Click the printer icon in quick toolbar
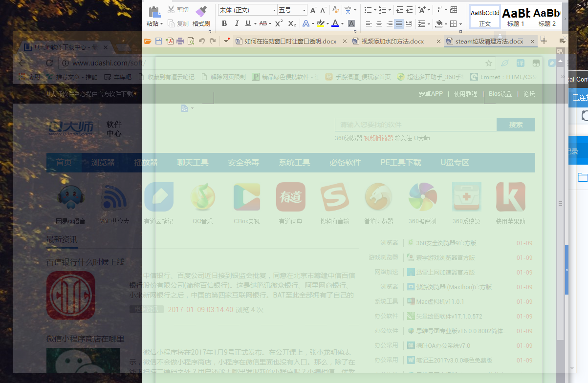Image resolution: width=588 pixels, height=383 pixels. (180, 42)
